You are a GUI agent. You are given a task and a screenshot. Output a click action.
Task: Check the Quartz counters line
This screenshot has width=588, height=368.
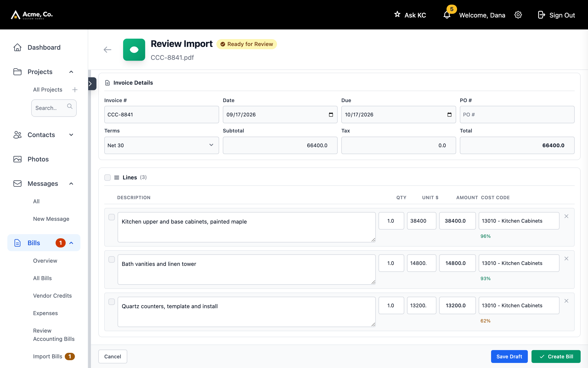[112, 302]
